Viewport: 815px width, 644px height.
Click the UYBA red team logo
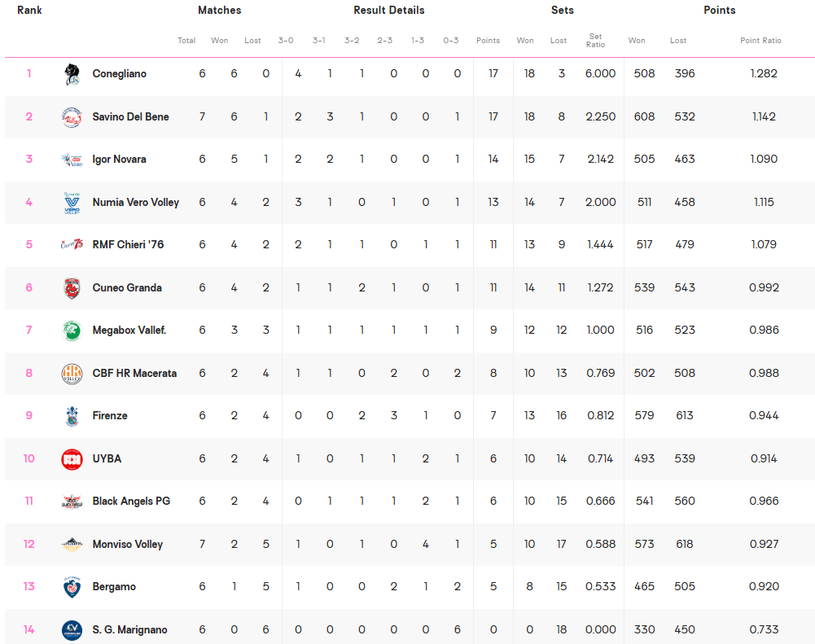[x=72, y=459]
